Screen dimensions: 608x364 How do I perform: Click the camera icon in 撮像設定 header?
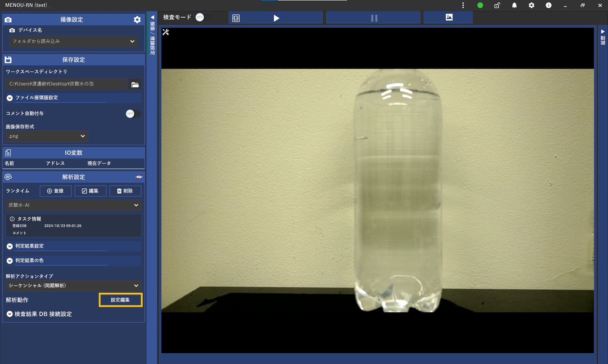tap(8, 20)
